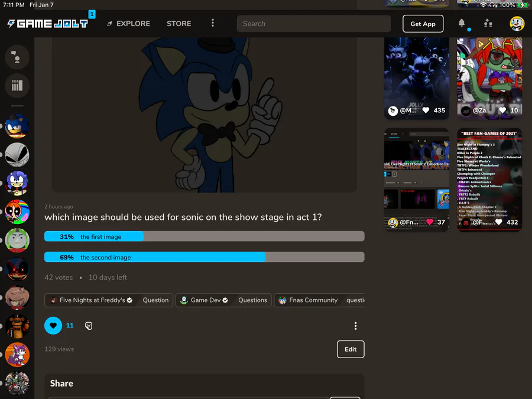This screenshot has width=532, height=399.
Task: Click the 7:11 PM status bar clock
Action: click(14, 5)
